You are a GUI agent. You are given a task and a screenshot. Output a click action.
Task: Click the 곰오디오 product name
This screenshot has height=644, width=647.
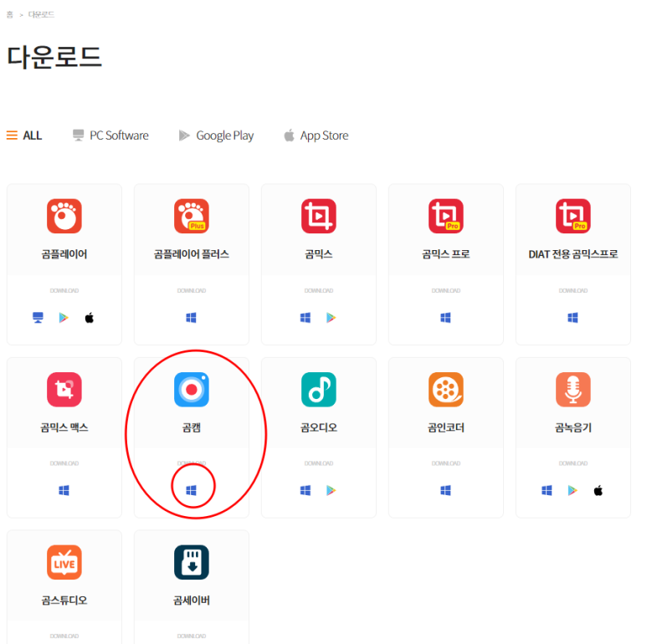(x=319, y=427)
